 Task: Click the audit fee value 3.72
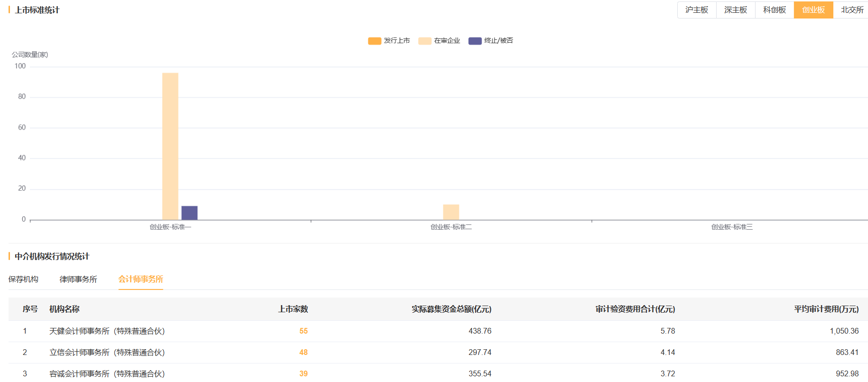pos(668,374)
